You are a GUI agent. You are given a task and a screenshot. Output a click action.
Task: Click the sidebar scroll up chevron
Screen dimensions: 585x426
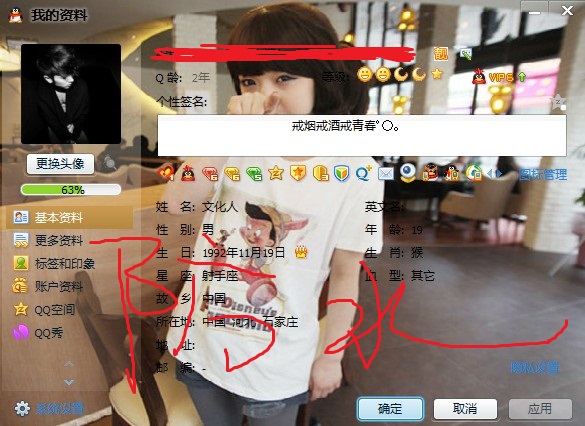pos(69,363)
